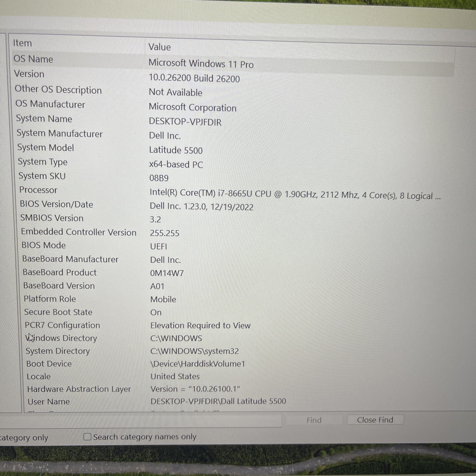Image resolution: width=476 pixels, height=476 pixels.
Task: Select 'United States' locale value
Action: coord(175,376)
